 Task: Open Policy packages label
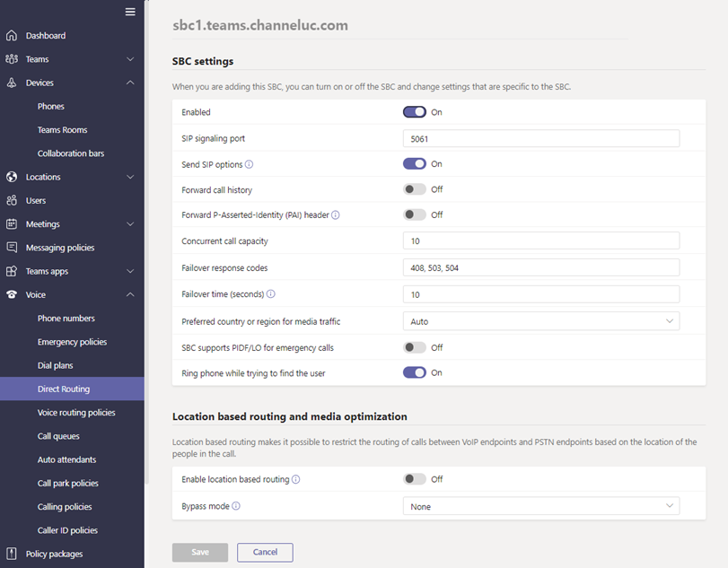(55, 554)
